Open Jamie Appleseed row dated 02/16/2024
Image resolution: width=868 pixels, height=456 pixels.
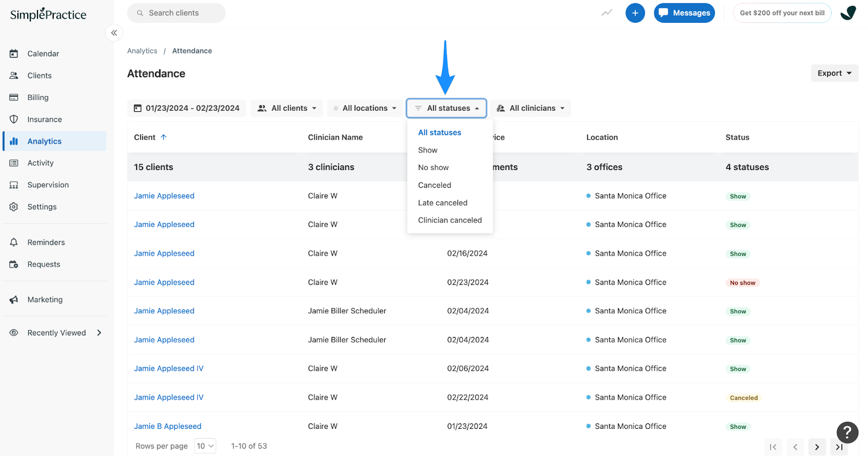pos(164,254)
